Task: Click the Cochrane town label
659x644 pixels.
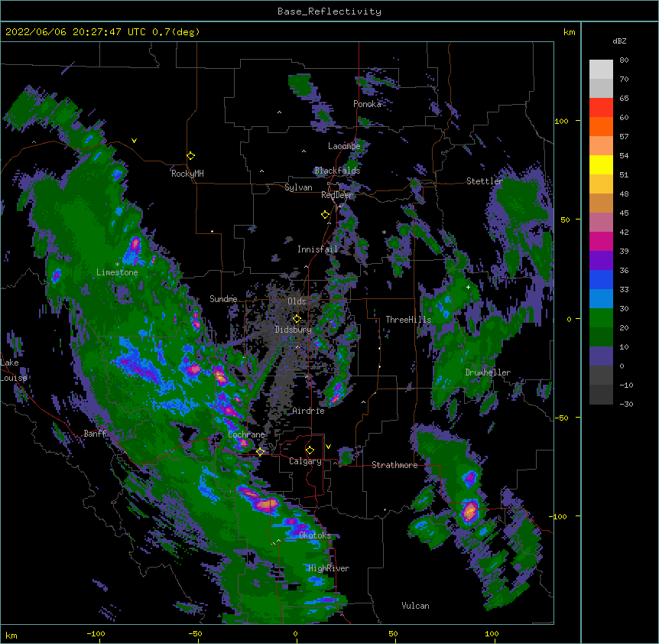Action: [246, 434]
